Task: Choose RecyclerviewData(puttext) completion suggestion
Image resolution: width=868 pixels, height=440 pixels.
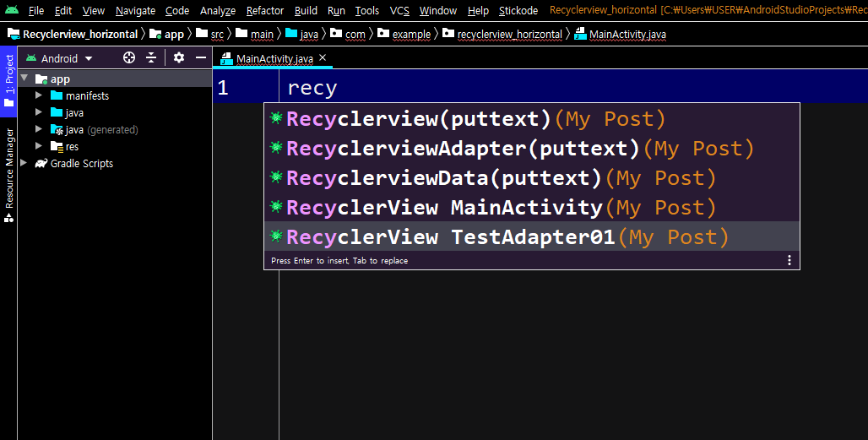Action: tap(531, 177)
